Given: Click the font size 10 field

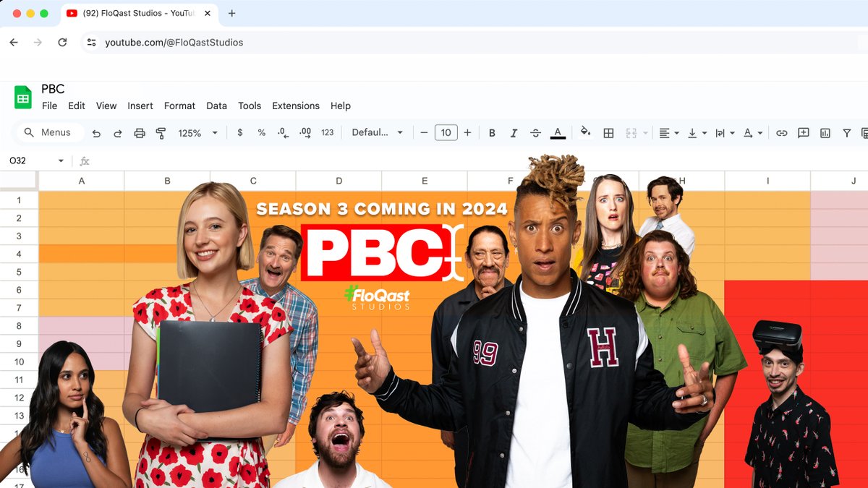Looking at the screenshot, I should click(446, 132).
